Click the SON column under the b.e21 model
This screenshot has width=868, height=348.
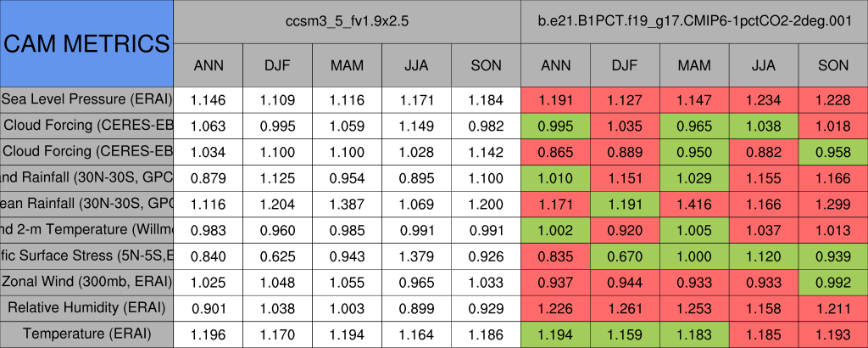pyautogui.click(x=833, y=65)
